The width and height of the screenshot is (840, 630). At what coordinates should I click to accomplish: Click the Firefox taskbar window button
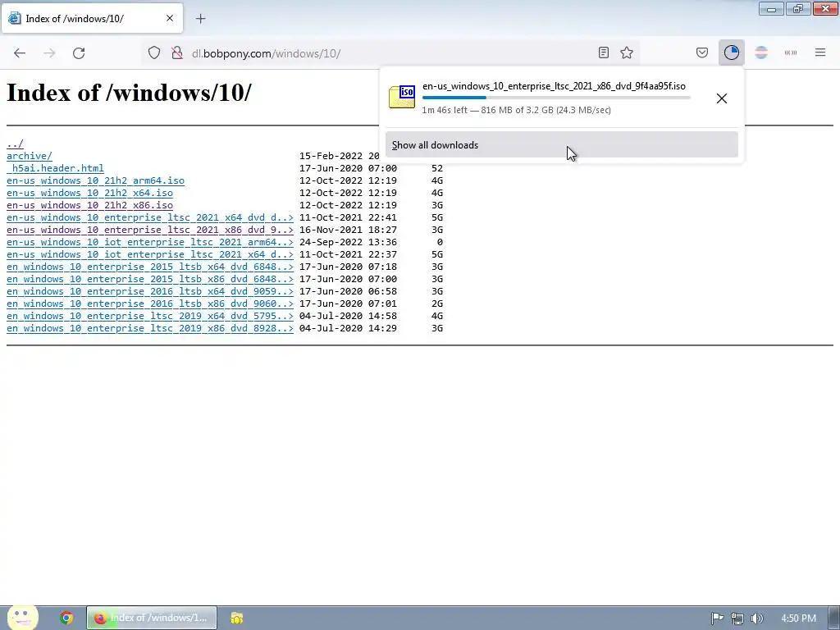click(x=152, y=618)
